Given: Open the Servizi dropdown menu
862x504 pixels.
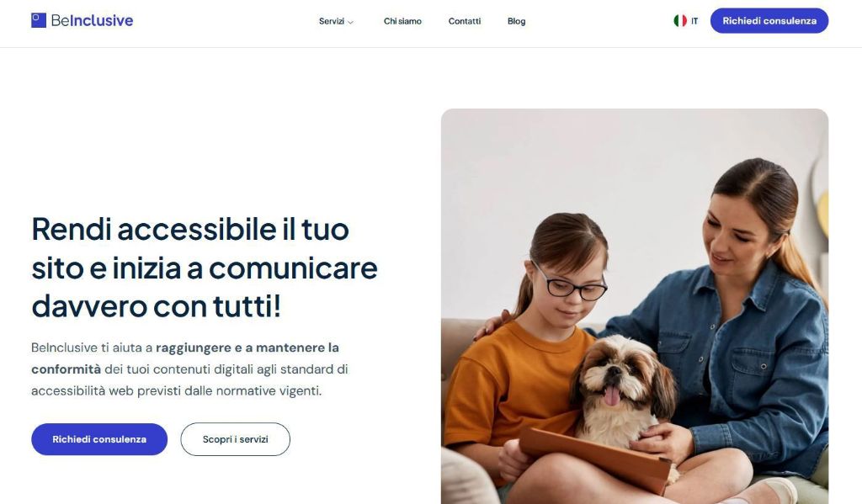Looking at the screenshot, I should [336, 21].
